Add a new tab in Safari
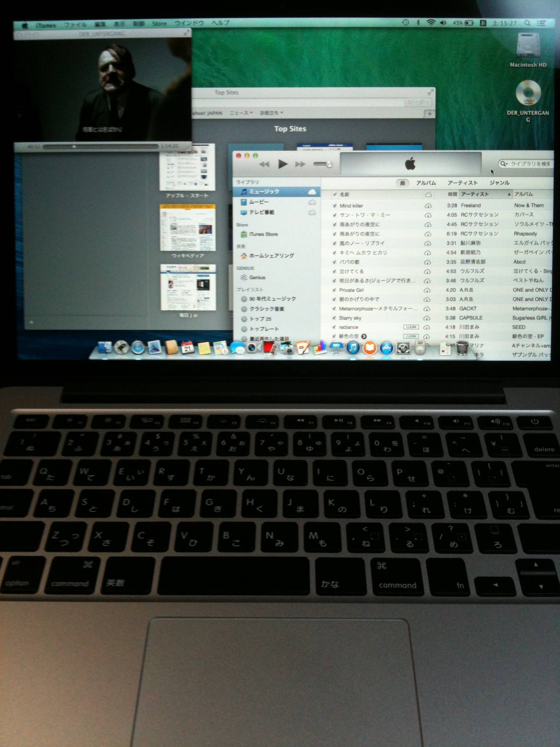560x747 pixels. [430, 114]
